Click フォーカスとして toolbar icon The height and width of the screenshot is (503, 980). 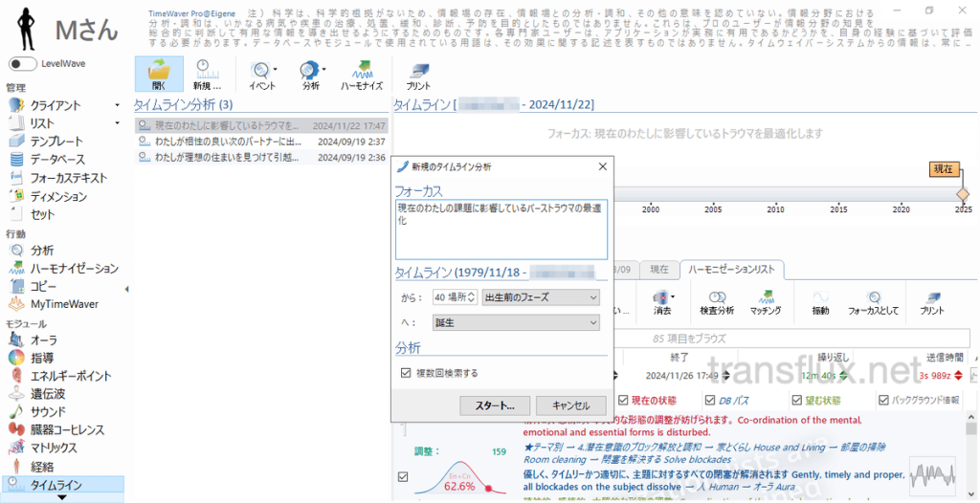tap(873, 302)
